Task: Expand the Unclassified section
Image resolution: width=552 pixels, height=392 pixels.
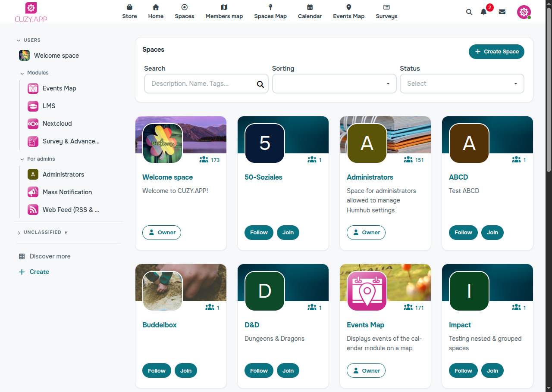Action: tap(42, 233)
